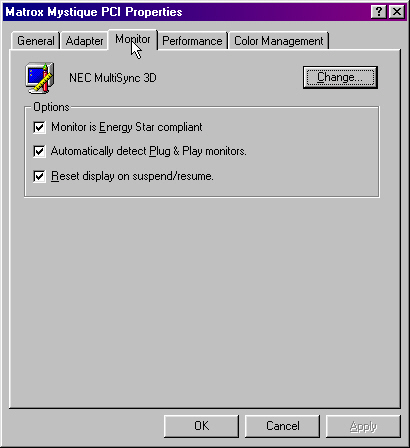Click the monitor icon with ruler and pencil
The height and width of the screenshot is (448, 410).
[40, 78]
